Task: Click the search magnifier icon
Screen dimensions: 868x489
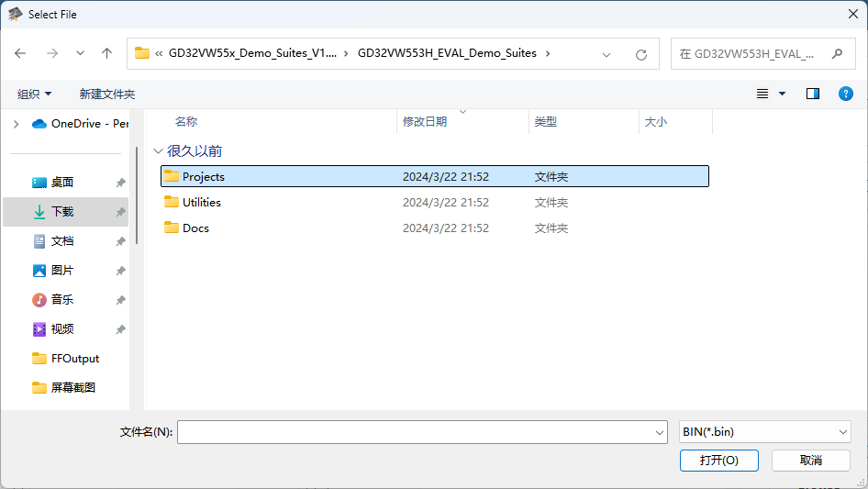Action: pos(837,54)
